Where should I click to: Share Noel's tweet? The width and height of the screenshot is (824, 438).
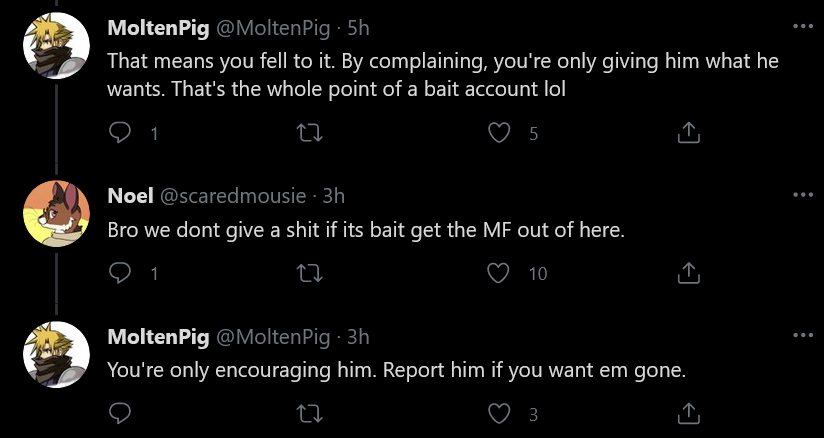tap(688, 273)
